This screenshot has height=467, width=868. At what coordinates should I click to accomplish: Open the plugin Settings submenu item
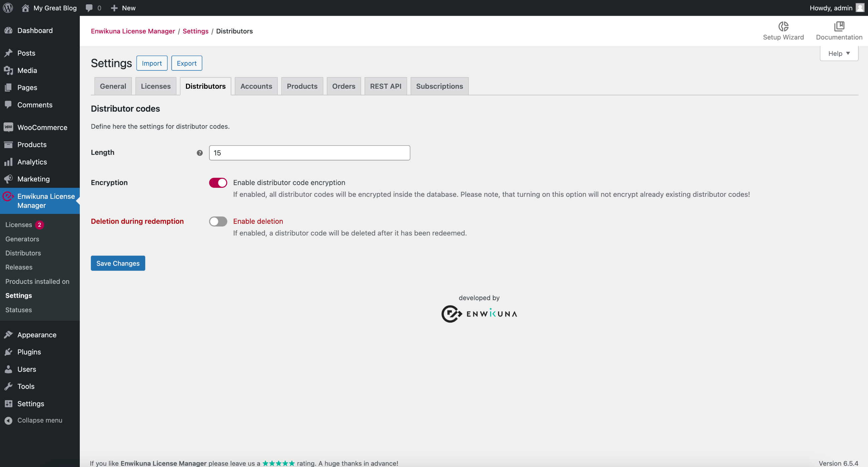(19, 295)
